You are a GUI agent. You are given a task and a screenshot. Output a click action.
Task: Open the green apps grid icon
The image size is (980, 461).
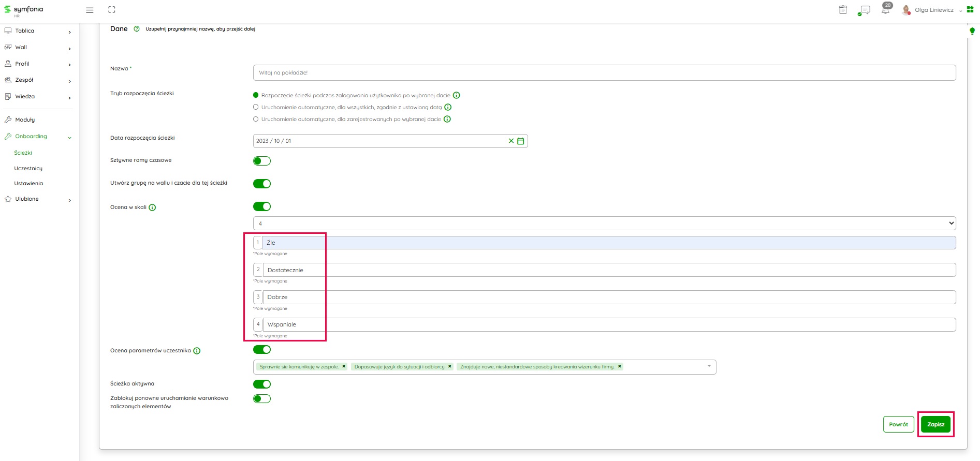970,10
